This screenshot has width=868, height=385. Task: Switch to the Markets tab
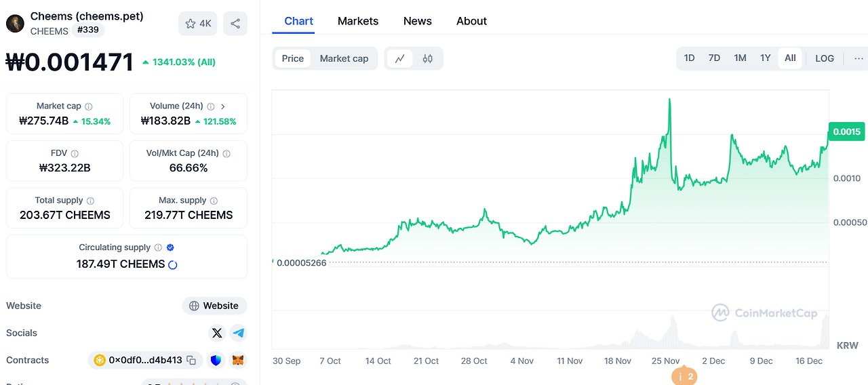[x=358, y=21]
